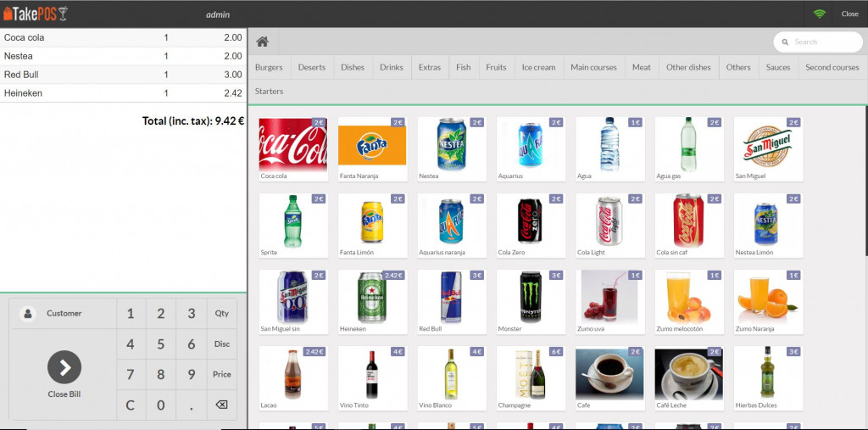The width and height of the screenshot is (868, 430).
Task: Add Fanta Naranja product
Action: 373,148
